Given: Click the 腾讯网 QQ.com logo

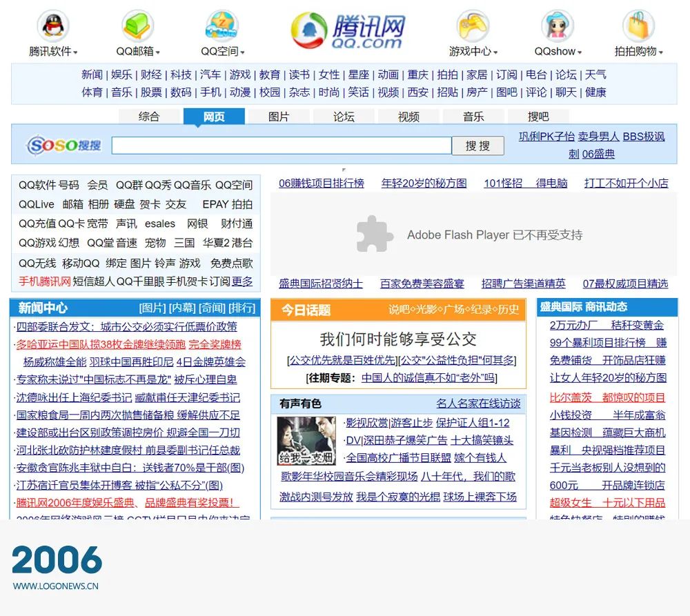Looking at the screenshot, I should tap(348, 31).
